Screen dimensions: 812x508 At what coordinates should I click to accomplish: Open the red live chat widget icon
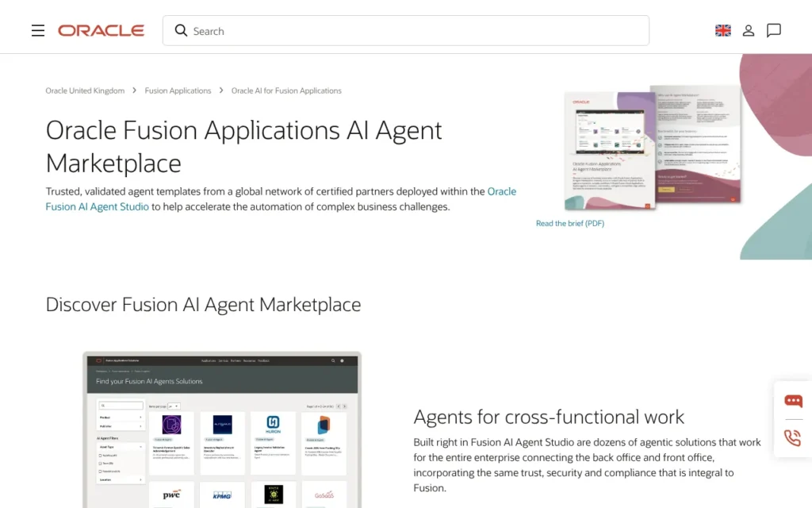click(x=793, y=401)
